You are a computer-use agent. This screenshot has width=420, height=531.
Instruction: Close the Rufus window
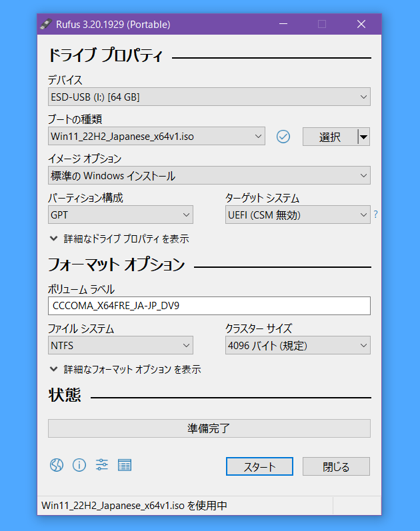[361, 24]
